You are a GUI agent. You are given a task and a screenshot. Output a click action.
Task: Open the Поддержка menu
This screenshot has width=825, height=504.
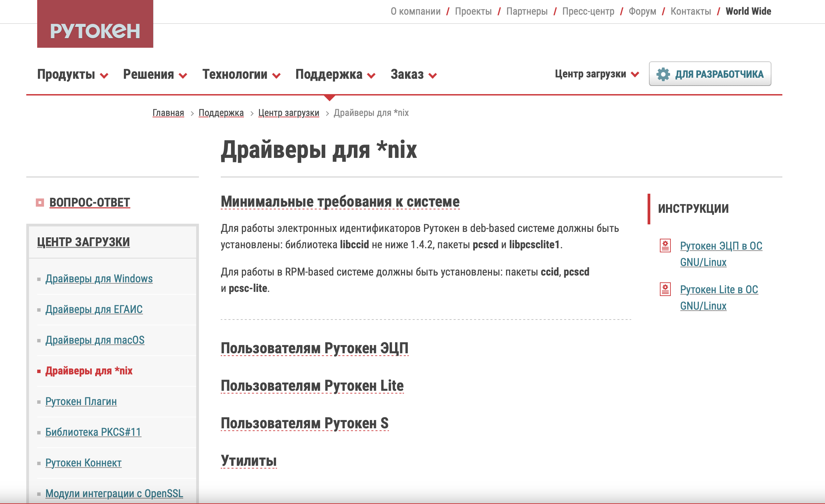point(329,74)
